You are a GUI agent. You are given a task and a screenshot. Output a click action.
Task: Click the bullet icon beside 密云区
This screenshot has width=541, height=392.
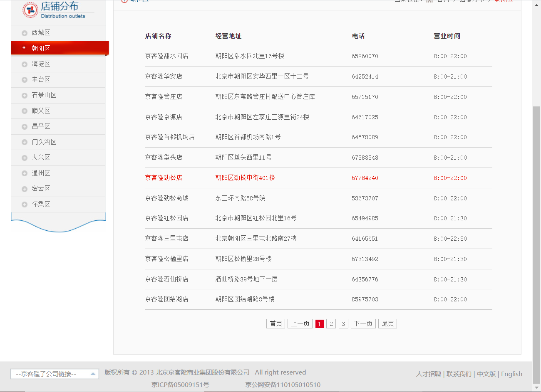coord(25,189)
